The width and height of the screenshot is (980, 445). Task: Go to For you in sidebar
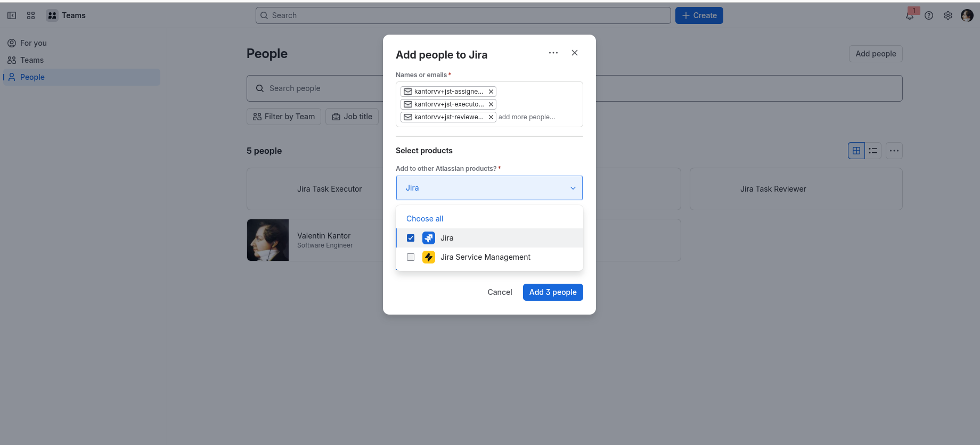(81, 43)
